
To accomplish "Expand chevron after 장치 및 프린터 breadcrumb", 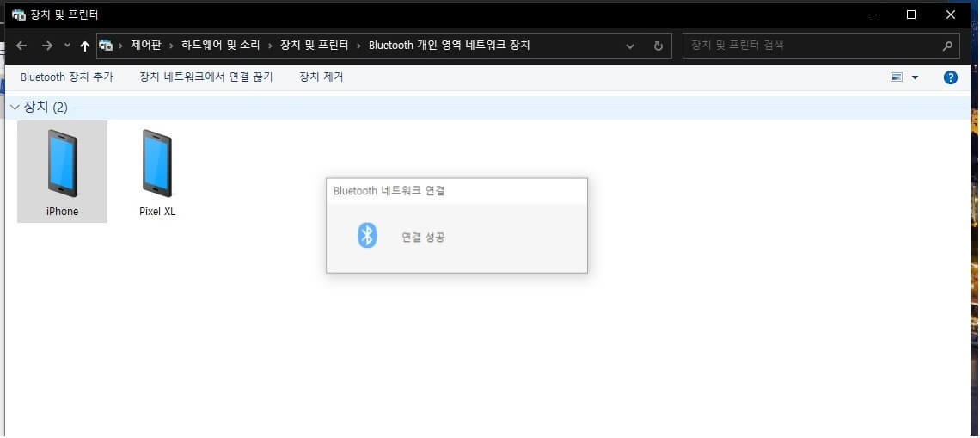I will click(358, 46).
